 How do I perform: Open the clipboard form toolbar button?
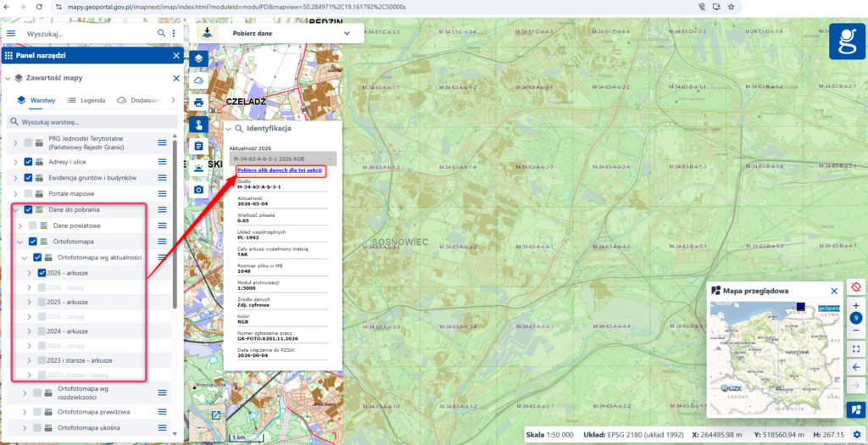tap(198, 146)
